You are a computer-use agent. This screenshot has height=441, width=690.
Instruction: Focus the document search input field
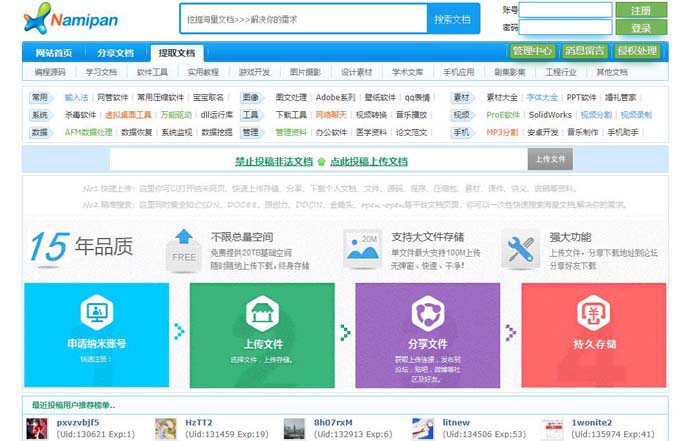[303, 19]
